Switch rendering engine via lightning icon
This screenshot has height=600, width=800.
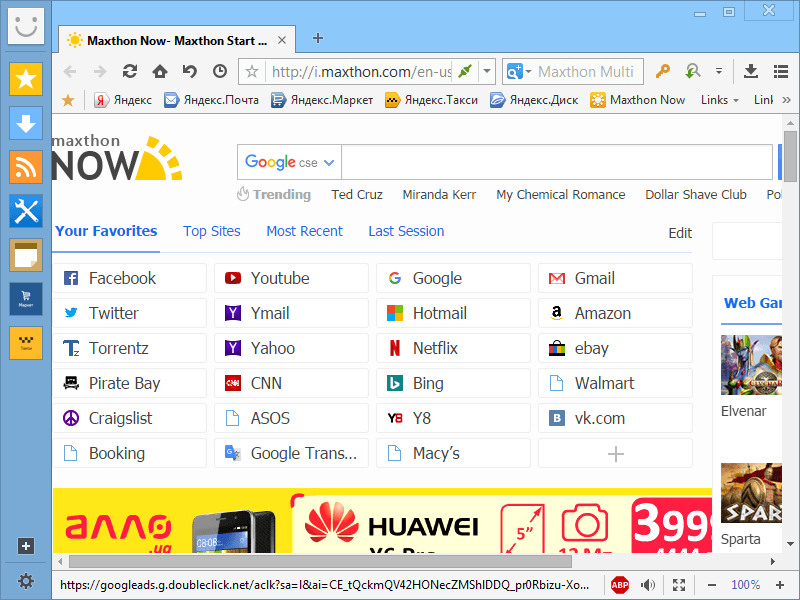465,71
